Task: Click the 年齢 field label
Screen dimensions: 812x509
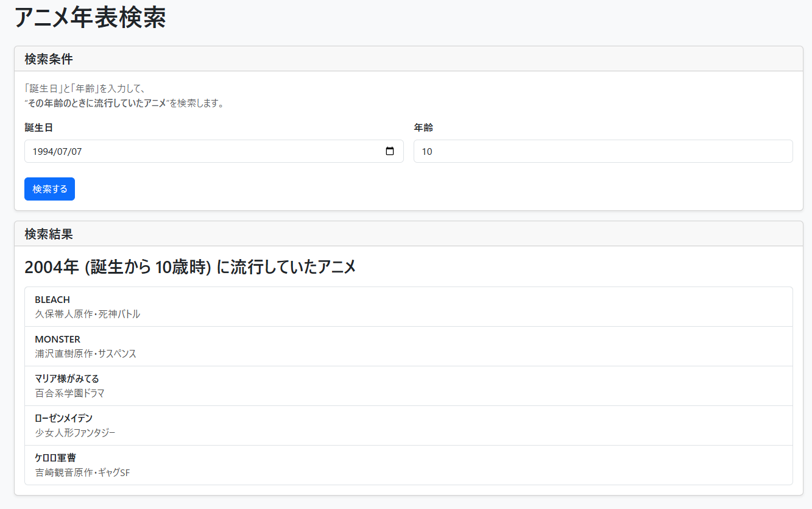Action: coord(423,127)
